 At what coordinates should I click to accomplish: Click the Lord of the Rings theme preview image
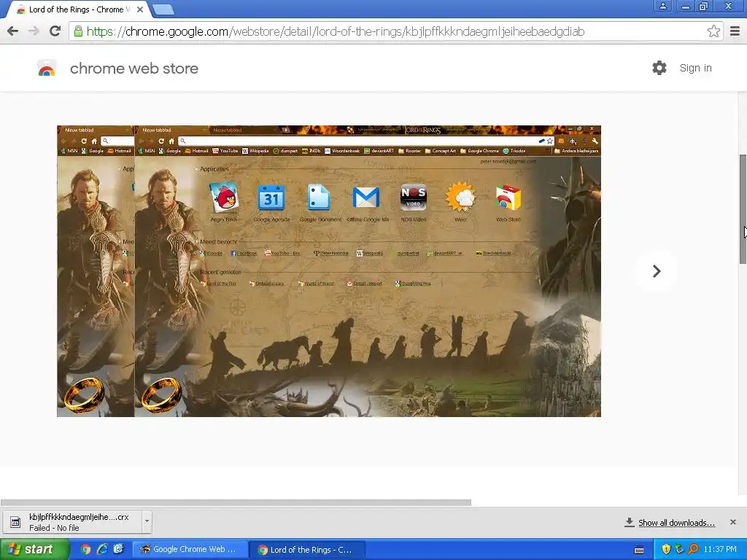coord(329,271)
